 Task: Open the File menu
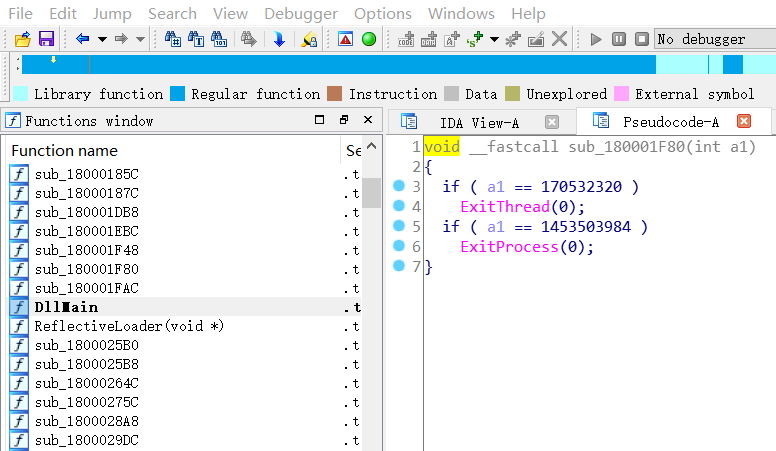20,13
